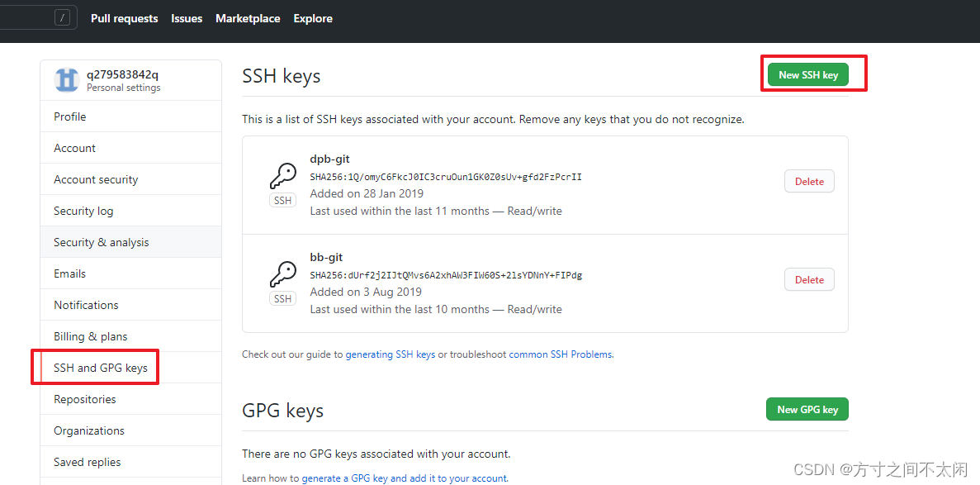Select SSH and GPG keys sidebar item
This screenshot has width=980, height=485.
click(130, 368)
